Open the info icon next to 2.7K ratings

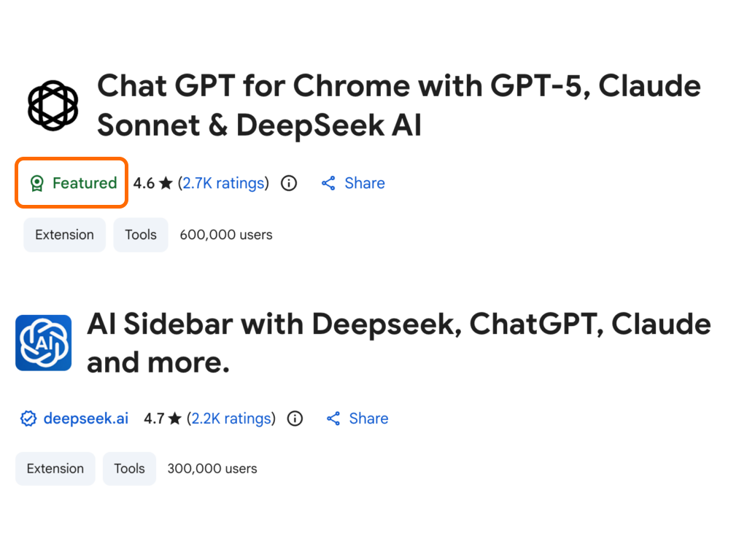(x=288, y=183)
